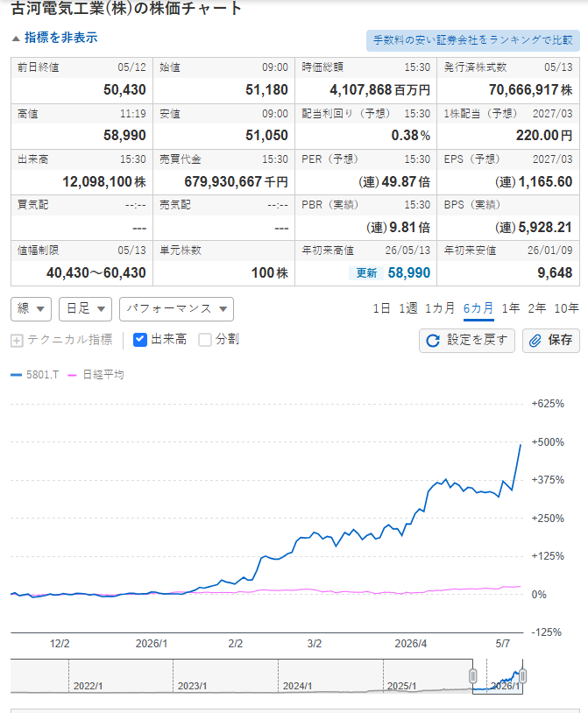Screen dimensions: 588x713
Task: Open the 線 chart type dropdown
Action: pos(31,309)
